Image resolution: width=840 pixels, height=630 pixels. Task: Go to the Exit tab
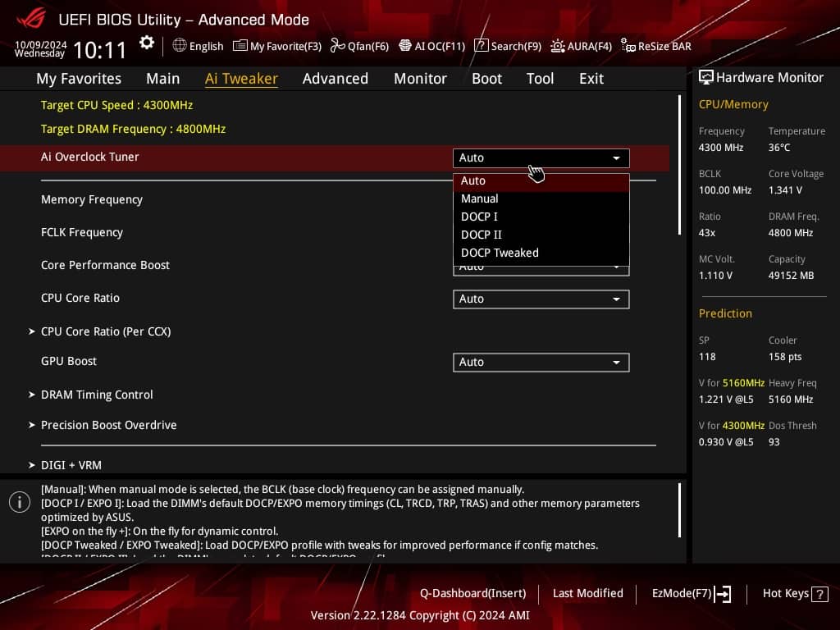591,79
